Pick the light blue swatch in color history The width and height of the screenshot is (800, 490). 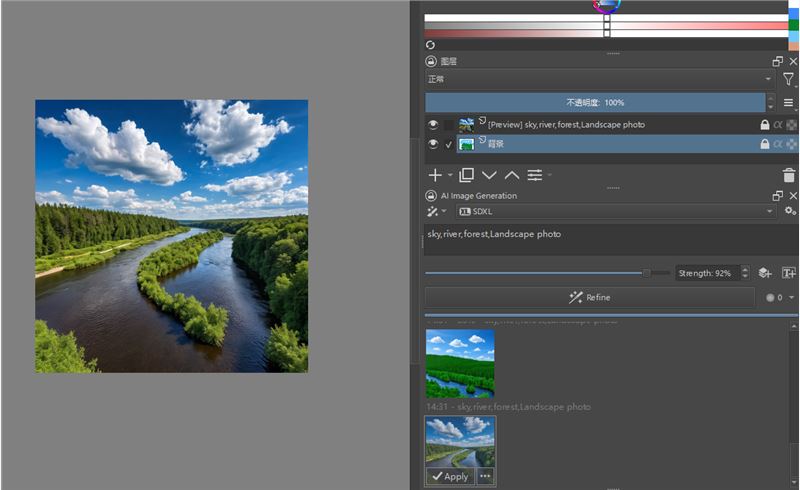794,36
